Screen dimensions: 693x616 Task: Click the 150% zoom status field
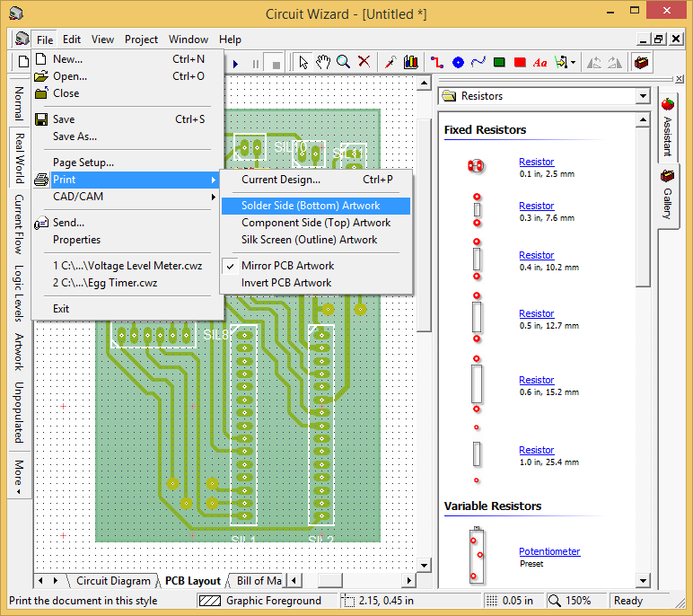point(575,601)
